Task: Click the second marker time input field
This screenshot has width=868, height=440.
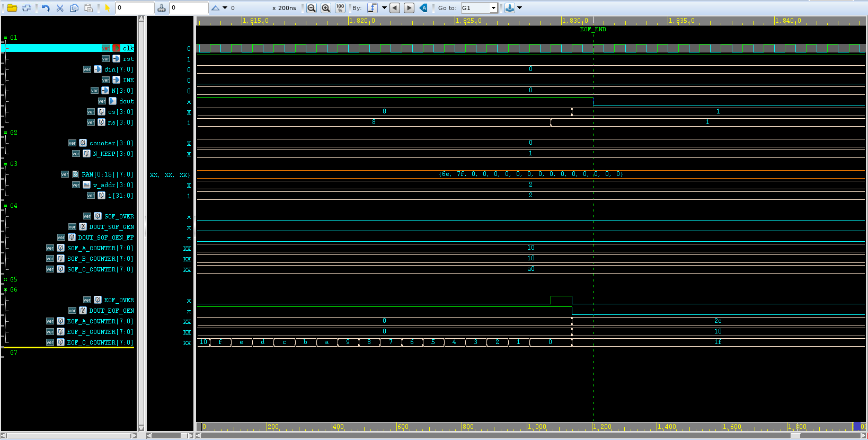Action: pos(189,8)
